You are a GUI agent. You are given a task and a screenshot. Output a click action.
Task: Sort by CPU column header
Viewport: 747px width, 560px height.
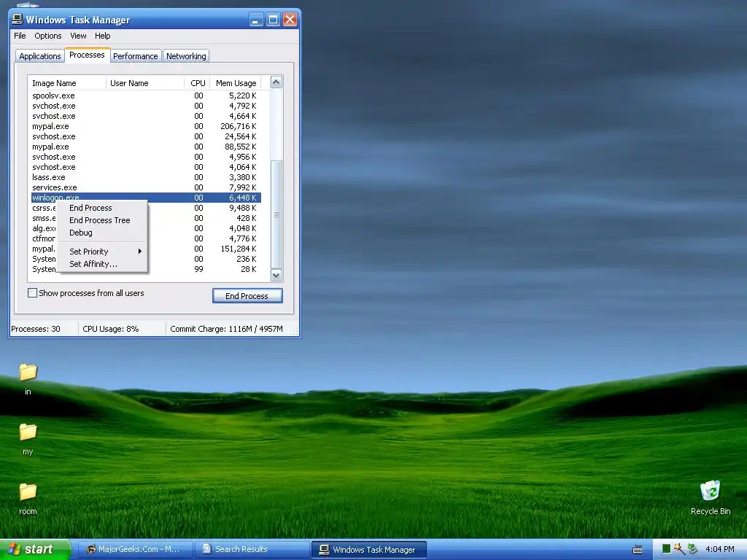tap(197, 83)
